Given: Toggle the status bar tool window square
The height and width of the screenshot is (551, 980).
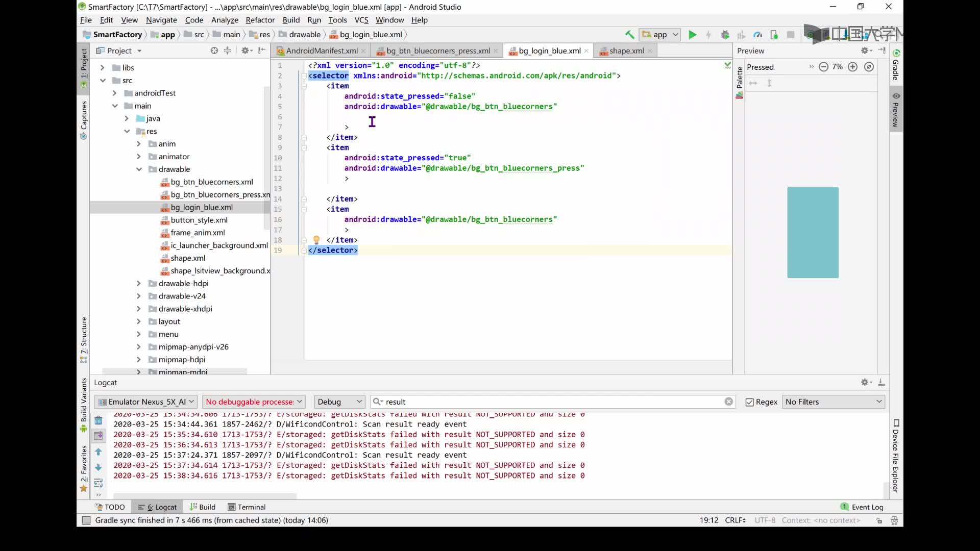Looking at the screenshot, I should [x=86, y=520].
